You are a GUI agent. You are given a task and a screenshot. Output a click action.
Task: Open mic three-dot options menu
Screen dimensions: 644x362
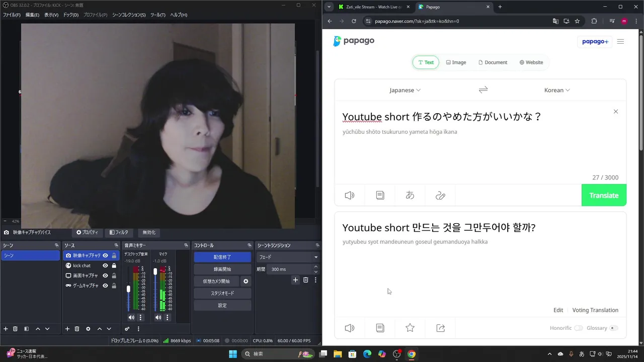pos(168,317)
